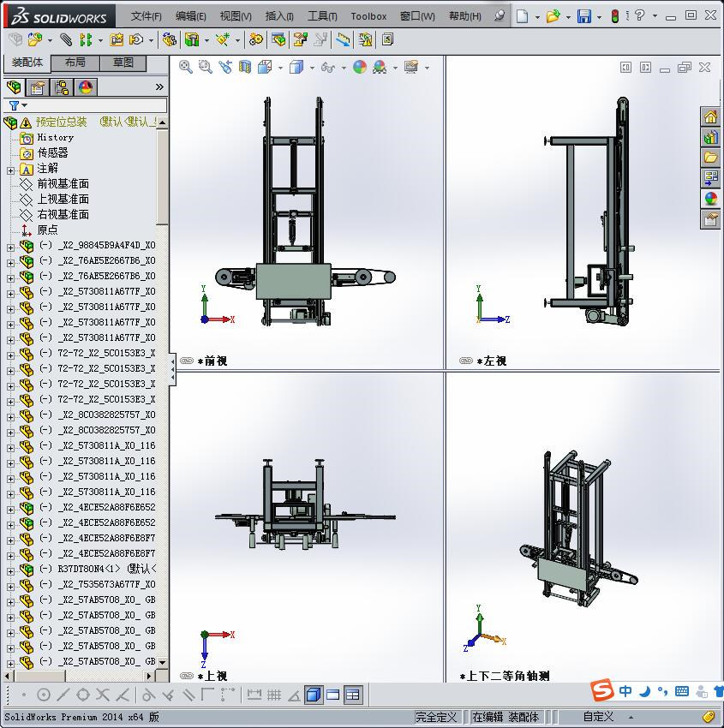Click the Reference Geometry icon

tap(223, 40)
